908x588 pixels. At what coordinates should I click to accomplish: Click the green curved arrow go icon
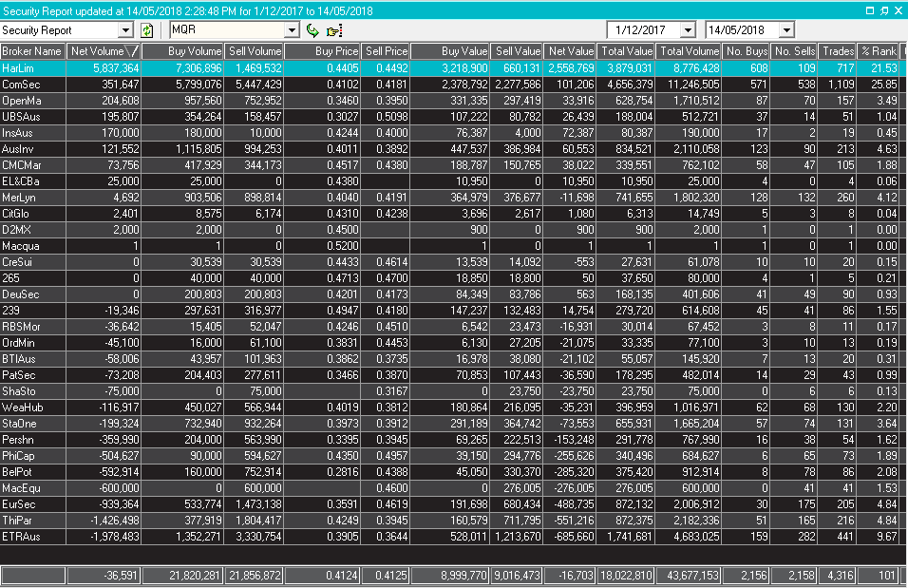tap(312, 30)
